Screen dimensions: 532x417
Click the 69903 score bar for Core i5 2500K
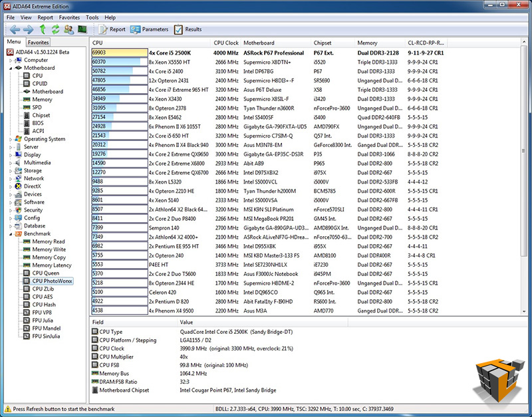pos(120,53)
